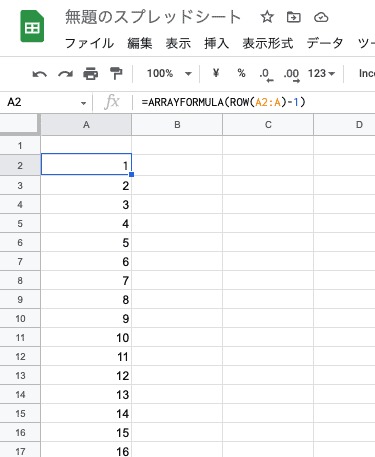Redo the last action
The width and height of the screenshot is (375, 457).
click(x=65, y=74)
